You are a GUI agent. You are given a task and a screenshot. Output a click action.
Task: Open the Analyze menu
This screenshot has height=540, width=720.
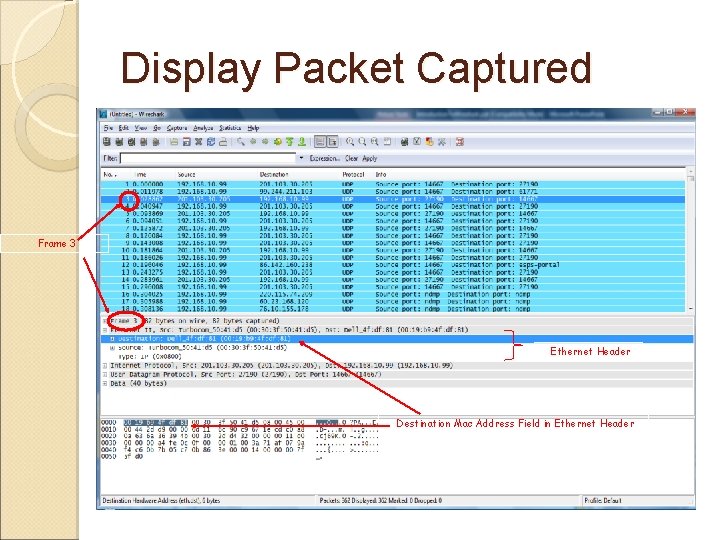click(203, 128)
